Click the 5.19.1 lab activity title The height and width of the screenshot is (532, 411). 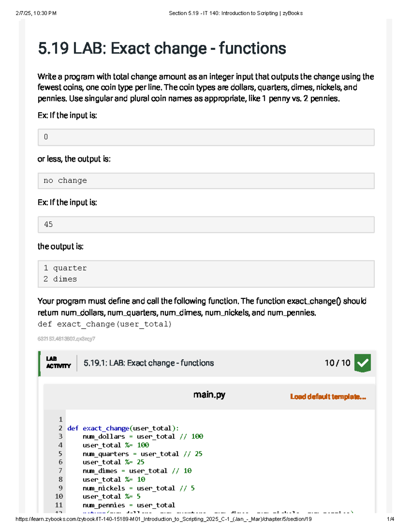tap(149, 363)
